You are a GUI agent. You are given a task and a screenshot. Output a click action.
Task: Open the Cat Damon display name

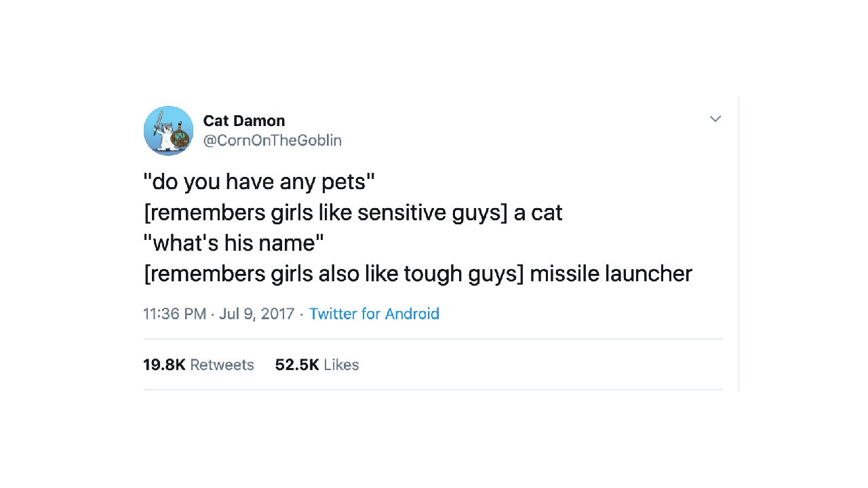(243, 121)
